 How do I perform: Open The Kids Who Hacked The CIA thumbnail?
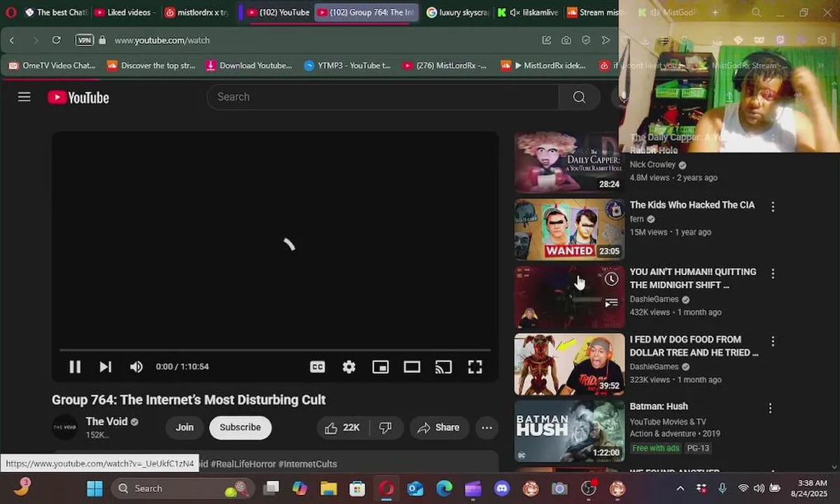pyautogui.click(x=569, y=230)
